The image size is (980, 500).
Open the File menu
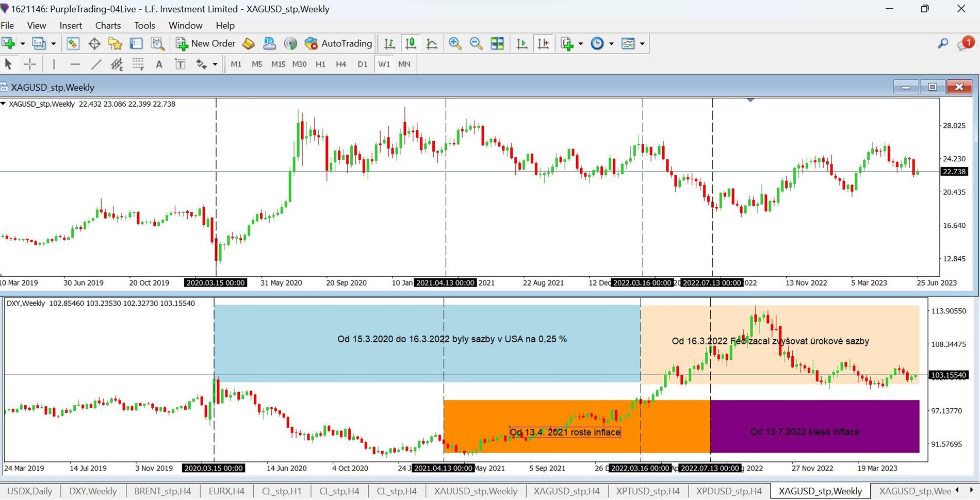coord(7,25)
